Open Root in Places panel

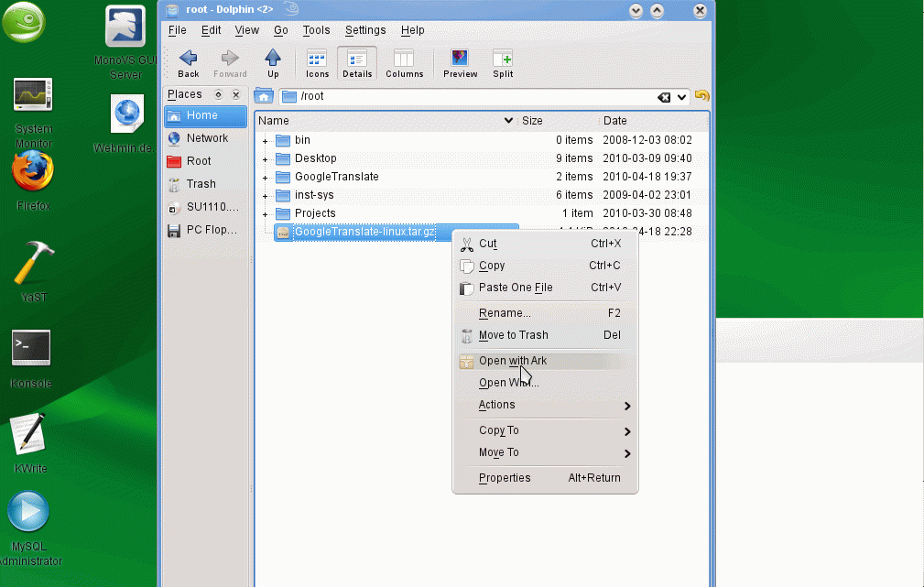click(206, 161)
